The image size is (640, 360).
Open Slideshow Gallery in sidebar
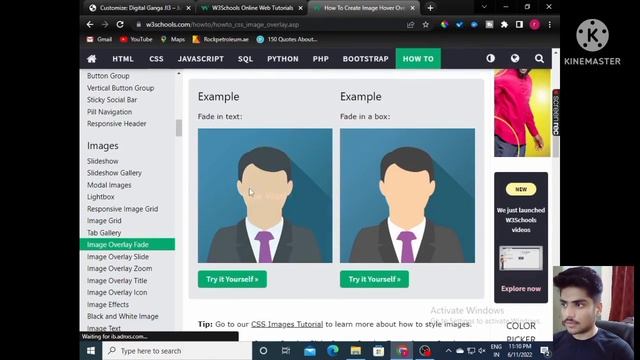tap(114, 173)
